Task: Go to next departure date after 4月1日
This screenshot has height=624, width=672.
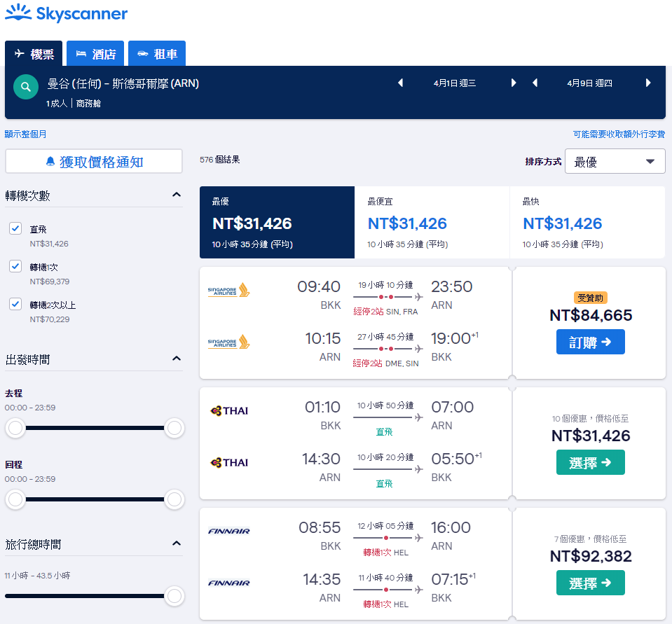Action: (514, 83)
